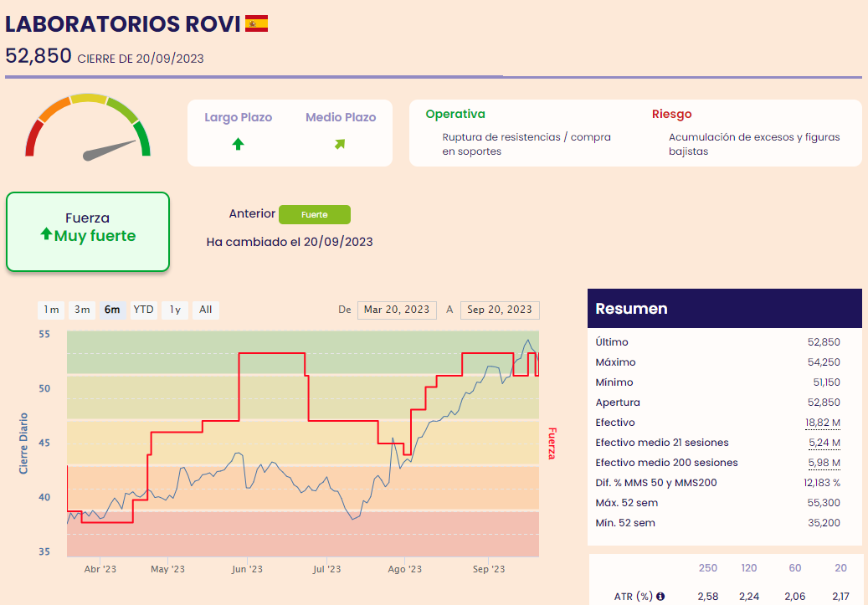Select the 6m chart range
This screenshot has height=605, width=868.
point(112,310)
